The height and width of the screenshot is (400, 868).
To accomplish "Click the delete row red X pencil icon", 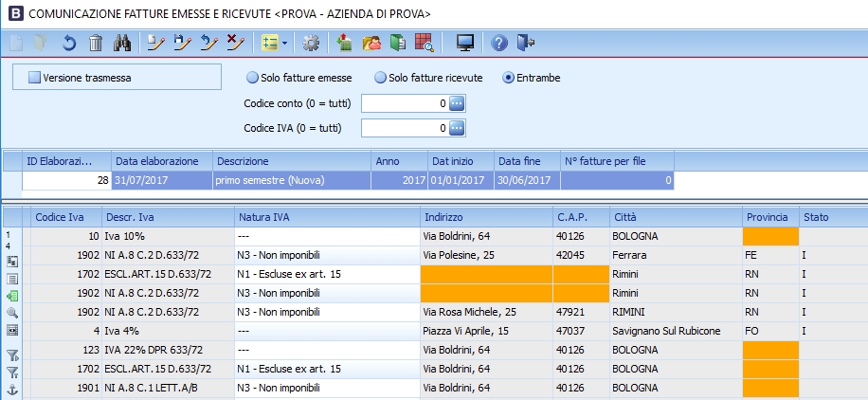I will click(x=236, y=43).
